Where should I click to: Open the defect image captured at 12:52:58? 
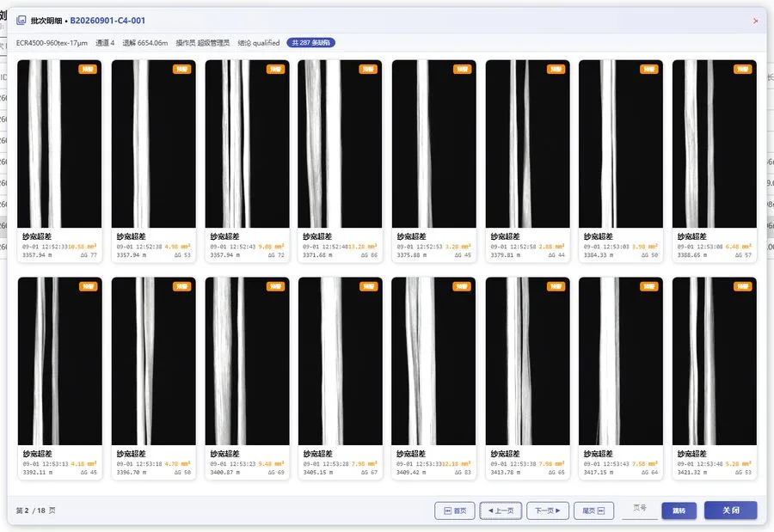pos(528,144)
